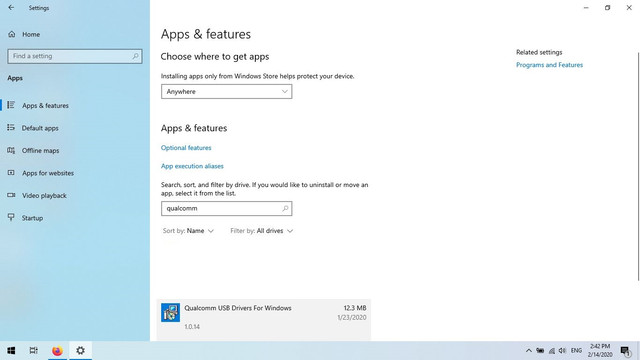The image size is (640, 360).
Task: Expand the Anywhere app source dropdown
Action: pyautogui.click(x=227, y=91)
